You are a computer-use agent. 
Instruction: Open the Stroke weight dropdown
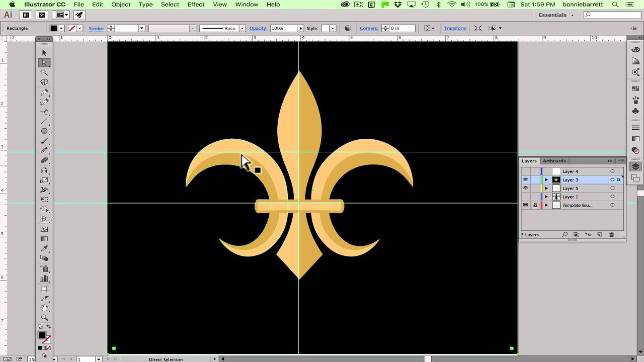[x=141, y=28]
